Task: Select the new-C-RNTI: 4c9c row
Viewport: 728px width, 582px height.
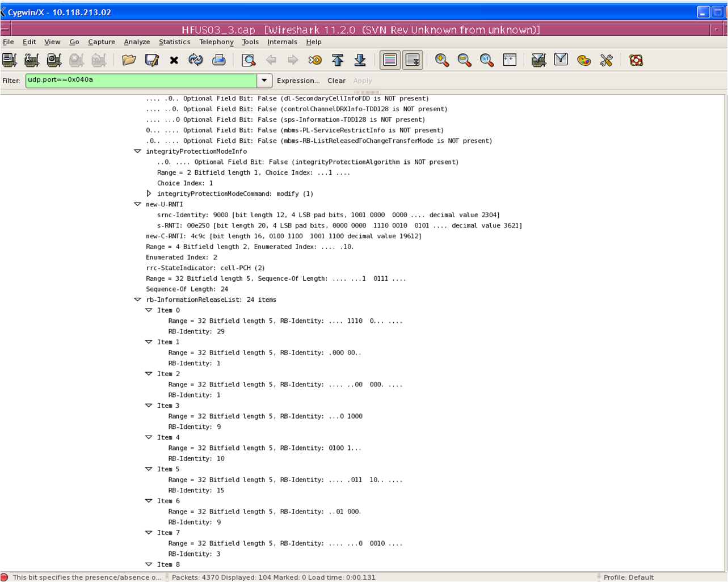Action: click(x=284, y=236)
